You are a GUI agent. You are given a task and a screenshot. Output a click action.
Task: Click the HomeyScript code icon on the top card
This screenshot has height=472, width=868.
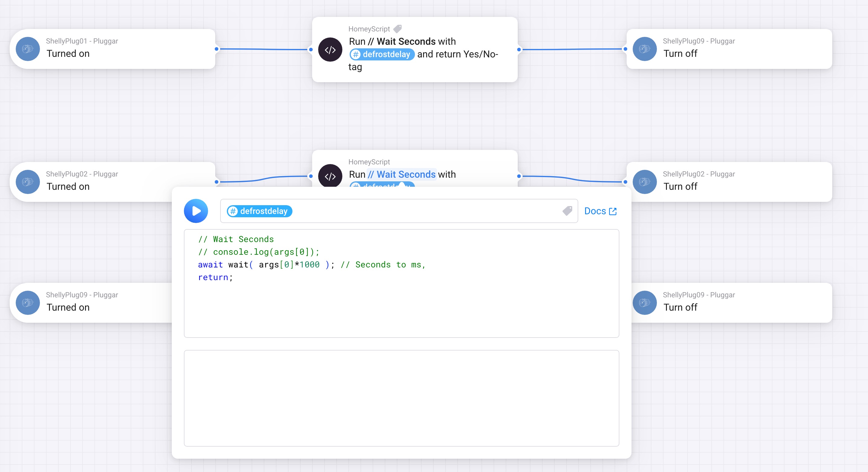[x=330, y=50]
